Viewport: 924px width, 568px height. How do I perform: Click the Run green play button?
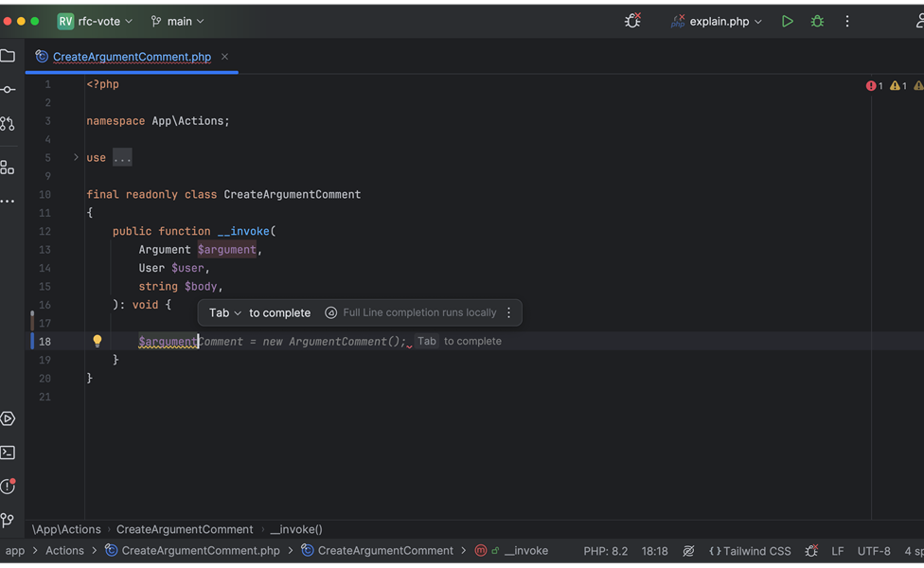click(x=788, y=21)
